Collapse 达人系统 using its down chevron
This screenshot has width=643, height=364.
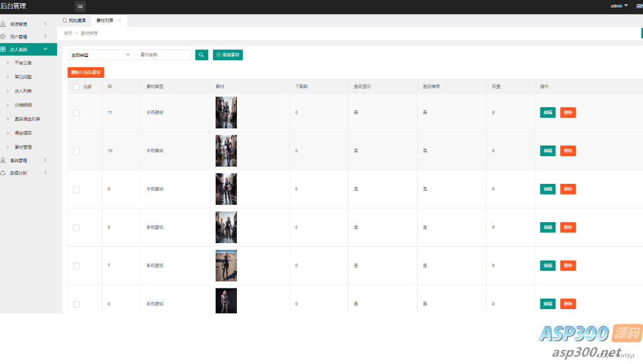[45, 49]
